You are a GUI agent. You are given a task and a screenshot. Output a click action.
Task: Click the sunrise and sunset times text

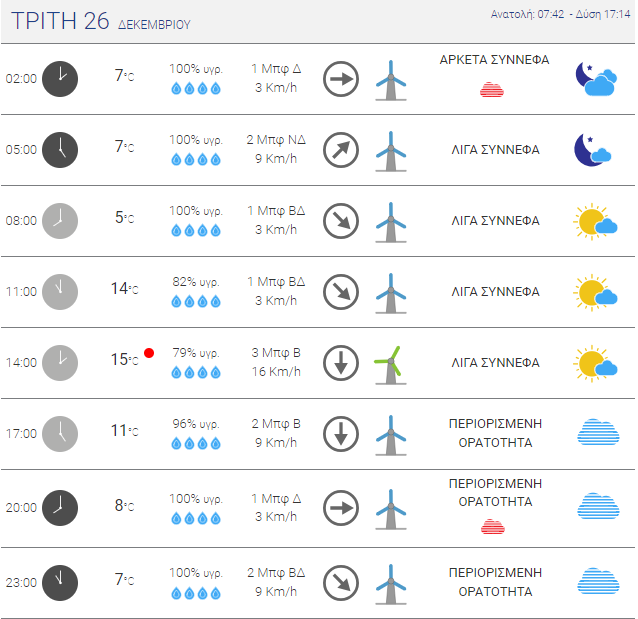click(x=562, y=15)
